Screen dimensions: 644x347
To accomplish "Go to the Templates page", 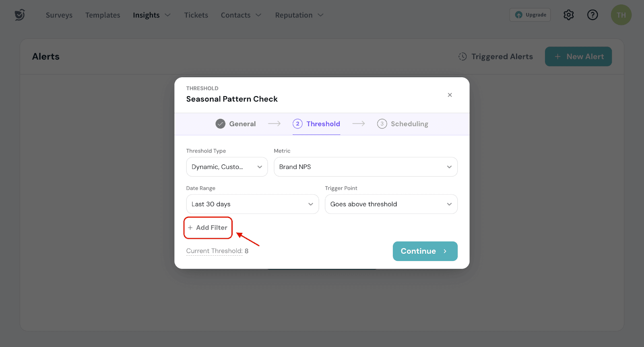I will click(x=103, y=15).
